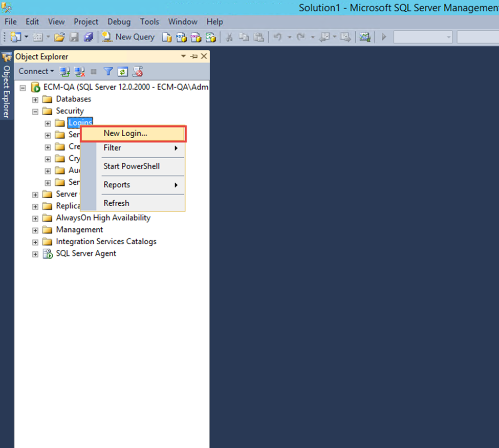Open the Tools menu
Image resolution: width=499 pixels, height=448 pixels.
[x=149, y=22]
